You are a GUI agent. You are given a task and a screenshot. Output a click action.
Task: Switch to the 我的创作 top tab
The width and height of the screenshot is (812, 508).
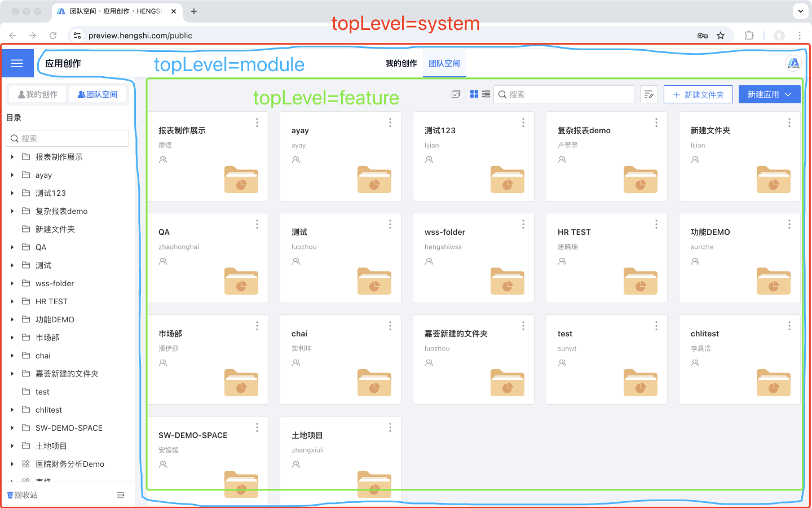click(x=401, y=63)
